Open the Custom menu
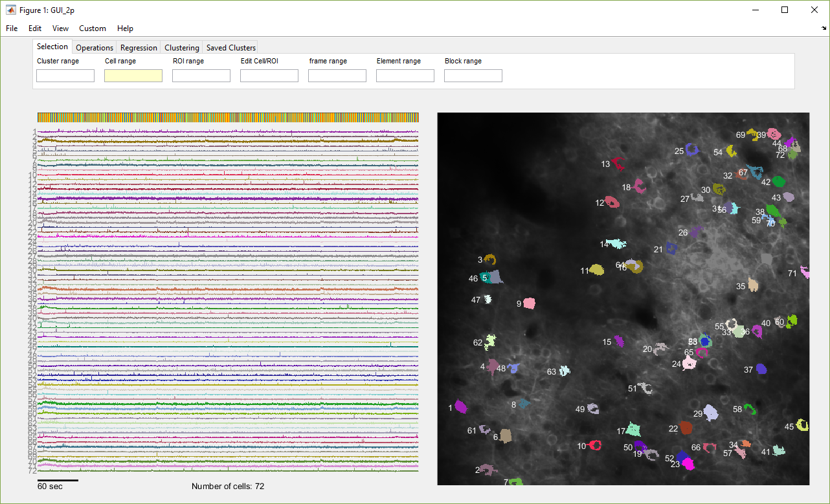 pos(93,28)
